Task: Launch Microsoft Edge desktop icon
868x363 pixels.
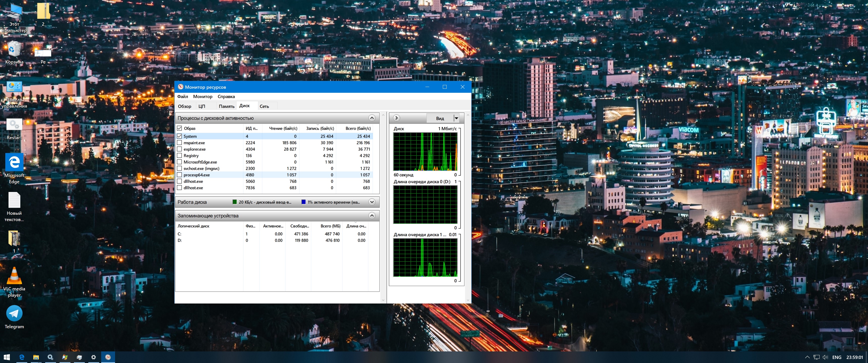Action: pyautogui.click(x=14, y=163)
